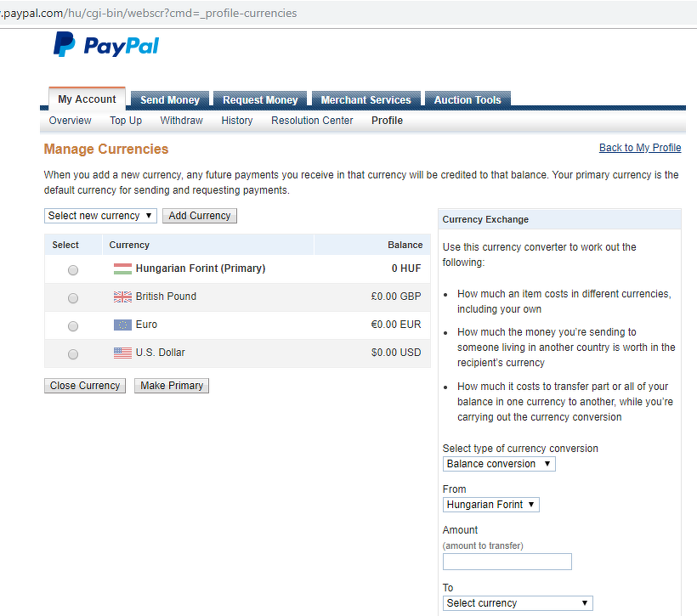The width and height of the screenshot is (697, 616).
Task: Click the Hungarian Forint (Primary) label
Action: pyautogui.click(x=201, y=268)
